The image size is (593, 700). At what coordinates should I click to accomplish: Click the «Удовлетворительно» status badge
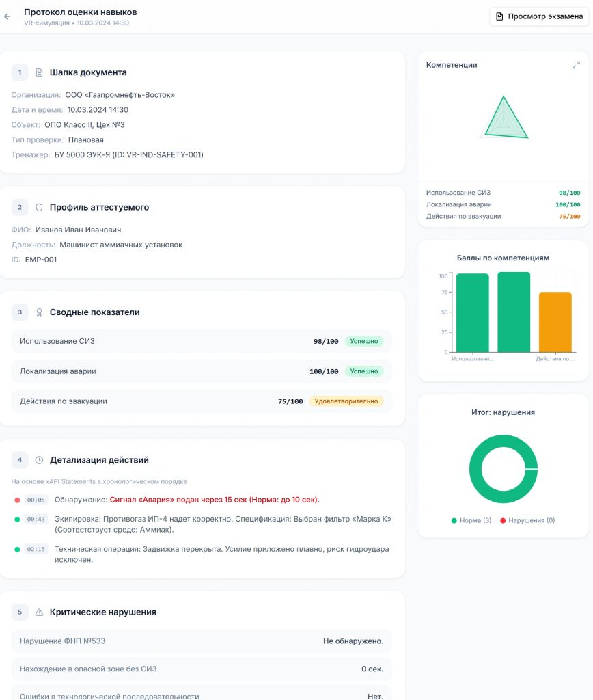click(346, 401)
